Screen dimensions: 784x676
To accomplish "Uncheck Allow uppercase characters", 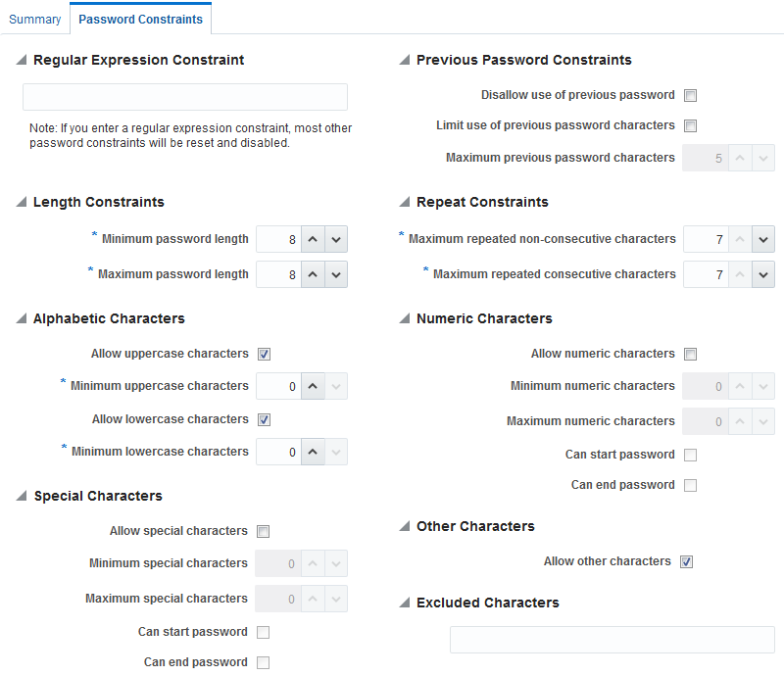I will 264,354.
